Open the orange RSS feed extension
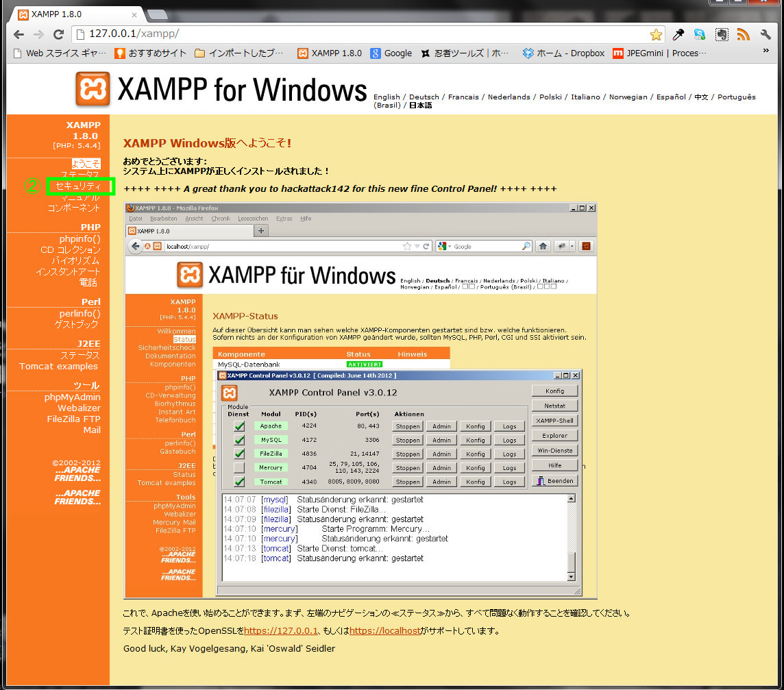This screenshot has width=784, height=690. click(x=744, y=34)
